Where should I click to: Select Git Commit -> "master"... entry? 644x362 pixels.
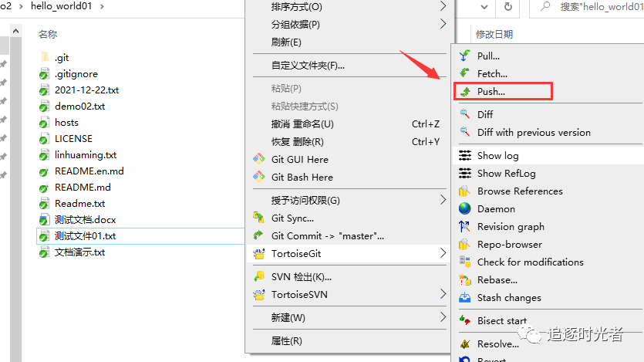328,236
